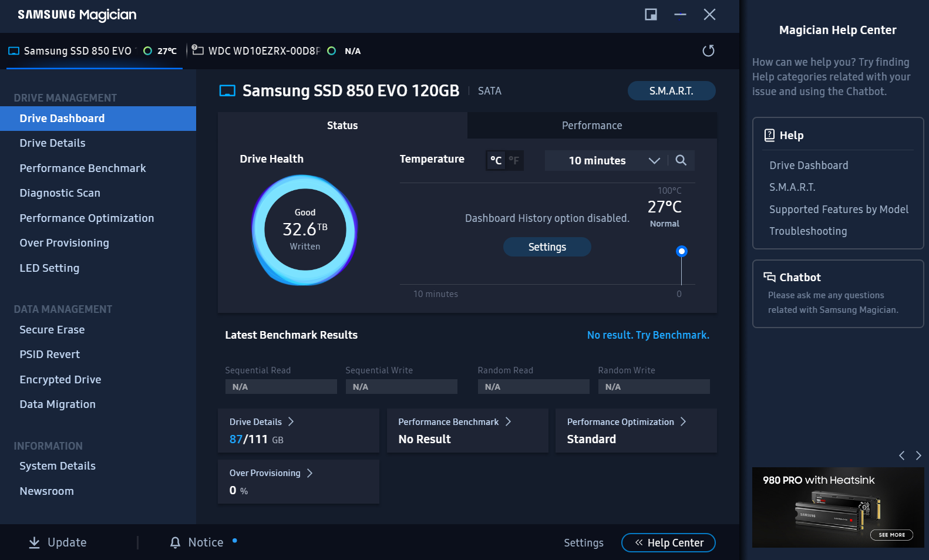Screen dimensions: 929x560
Task: Click the temperature graph search magnifier icon
Action: coord(681,160)
